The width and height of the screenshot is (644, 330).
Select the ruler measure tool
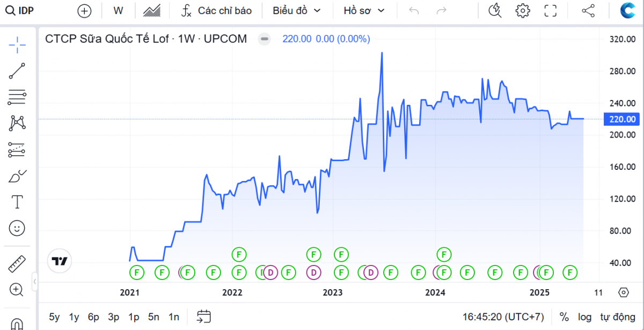click(x=17, y=264)
